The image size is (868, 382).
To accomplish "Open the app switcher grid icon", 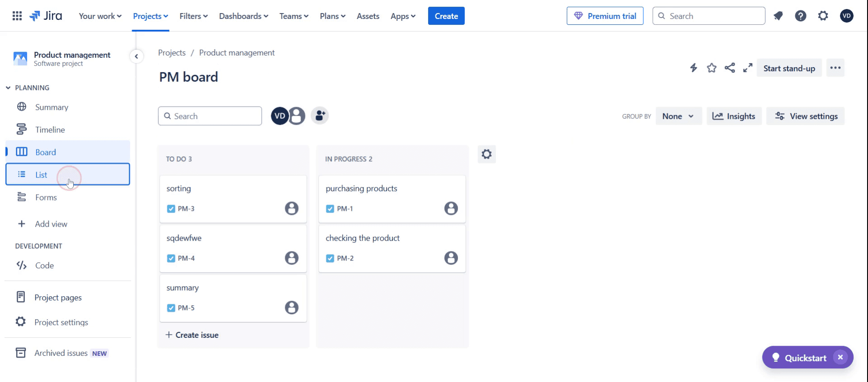I will (x=17, y=16).
